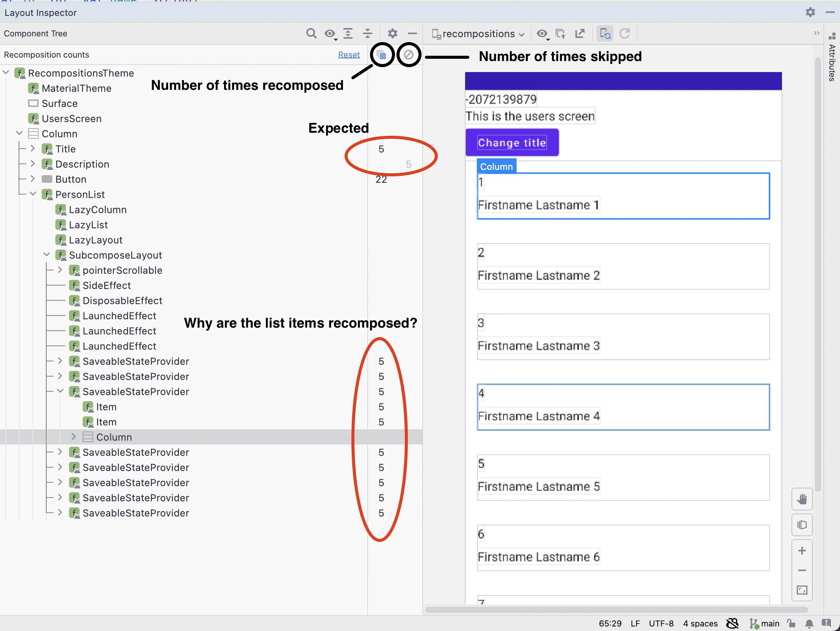
Task: Expand the Description composable node
Action: coord(33,164)
